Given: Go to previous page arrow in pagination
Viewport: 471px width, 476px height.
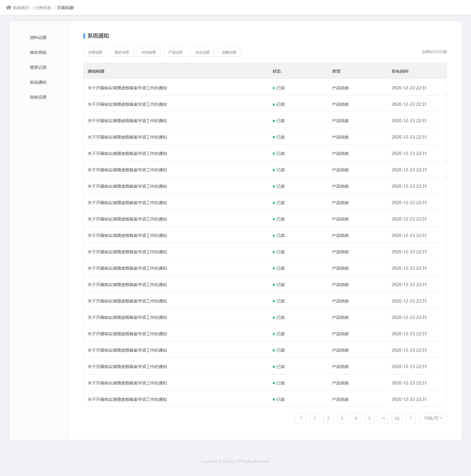Looking at the screenshot, I should pos(301,418).
